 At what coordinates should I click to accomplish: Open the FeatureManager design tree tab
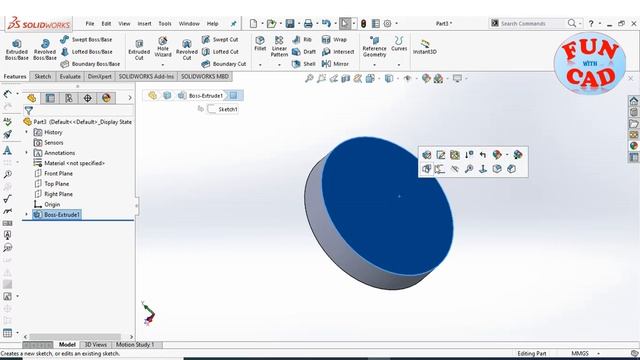pyautogui.click(x=31, y=98)
